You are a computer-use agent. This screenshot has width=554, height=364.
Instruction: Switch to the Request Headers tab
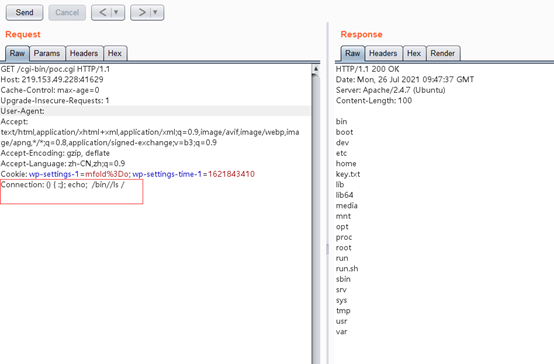coord(84,53)
